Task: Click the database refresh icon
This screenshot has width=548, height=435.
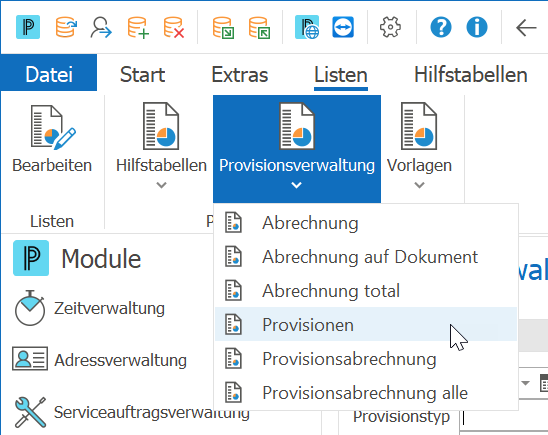Action: click(66, 27)
